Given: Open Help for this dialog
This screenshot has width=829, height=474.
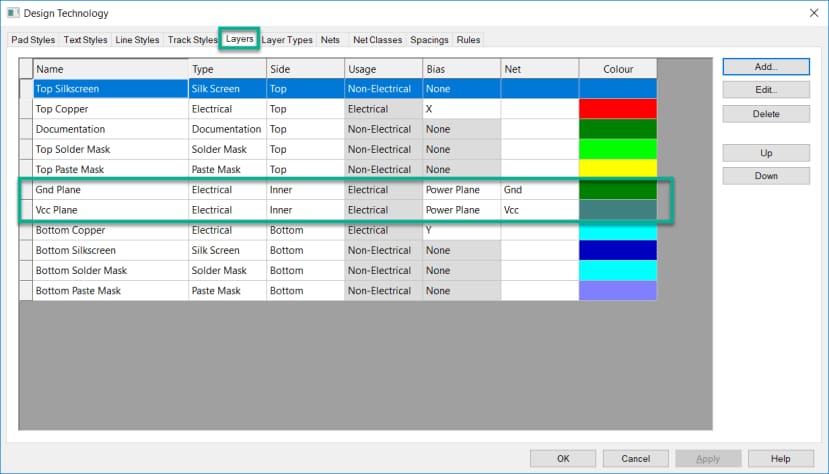Looking at the screenshot, I should click(780, 459).
